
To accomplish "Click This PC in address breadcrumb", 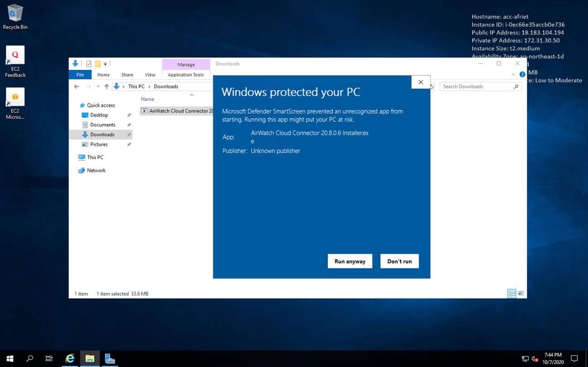I will tap(136, 86).
